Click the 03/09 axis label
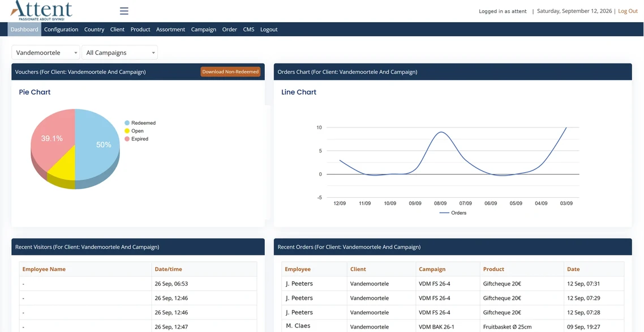This screenshot has height=332, width=644. [x=566, y=203]
